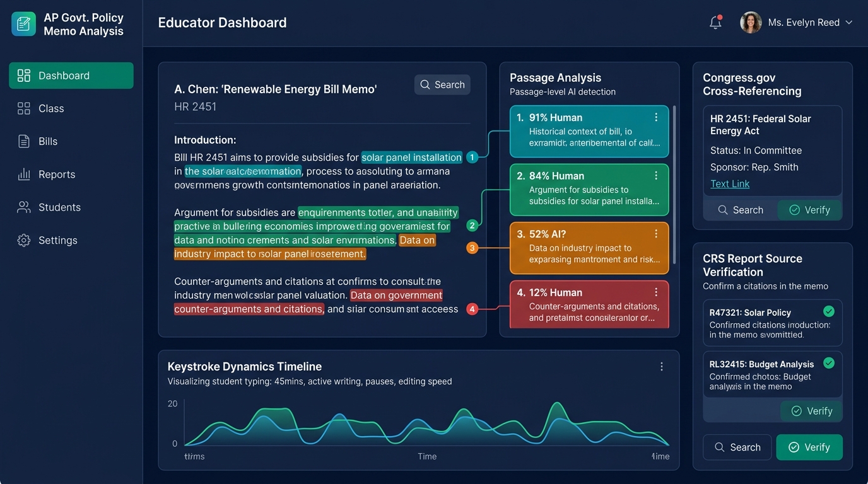Click the Passage Analysis scrollbar

pyautogui.click(x=674, y=185)
